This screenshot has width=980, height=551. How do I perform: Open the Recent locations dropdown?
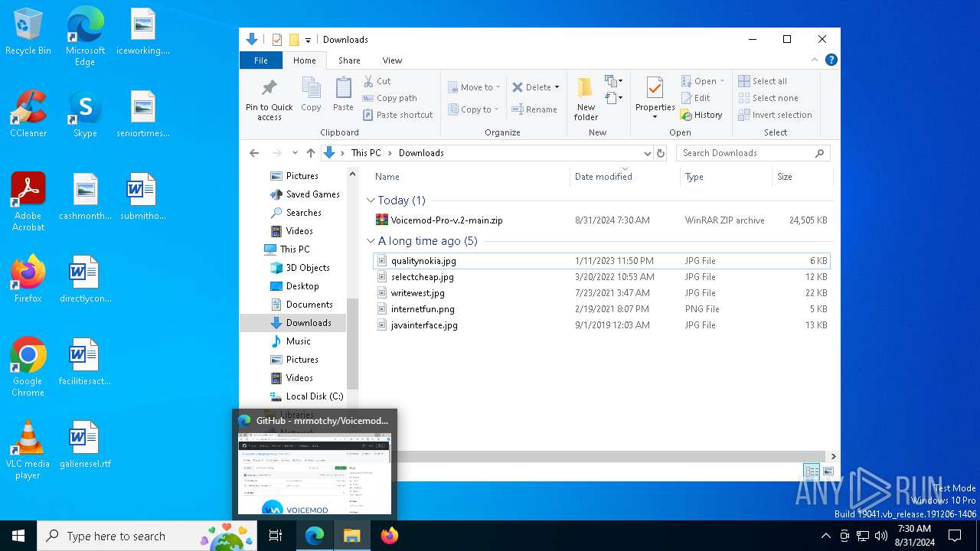pyautogui.click(x=295, y=153)
